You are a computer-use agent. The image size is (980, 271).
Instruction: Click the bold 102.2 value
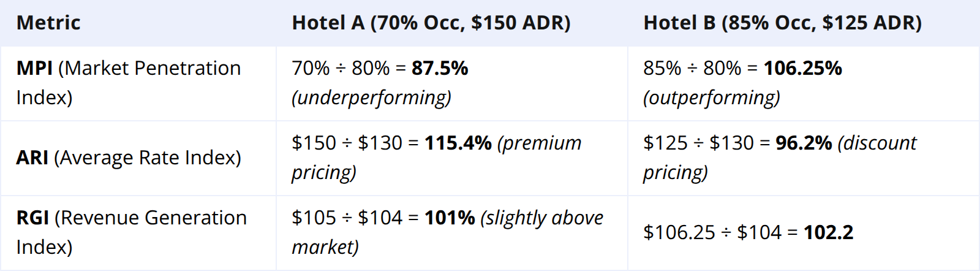click(828, 232)
